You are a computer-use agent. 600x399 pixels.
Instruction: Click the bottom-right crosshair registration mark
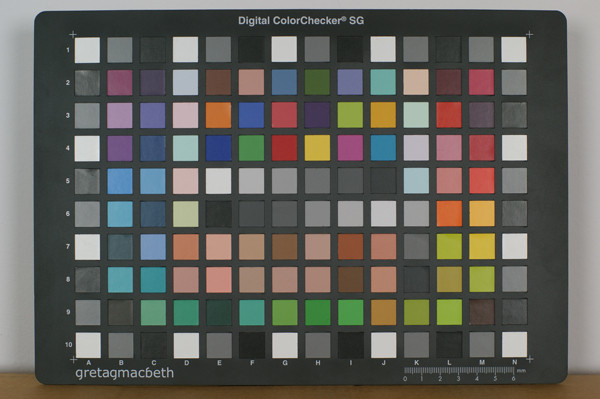tap(530, 359)
